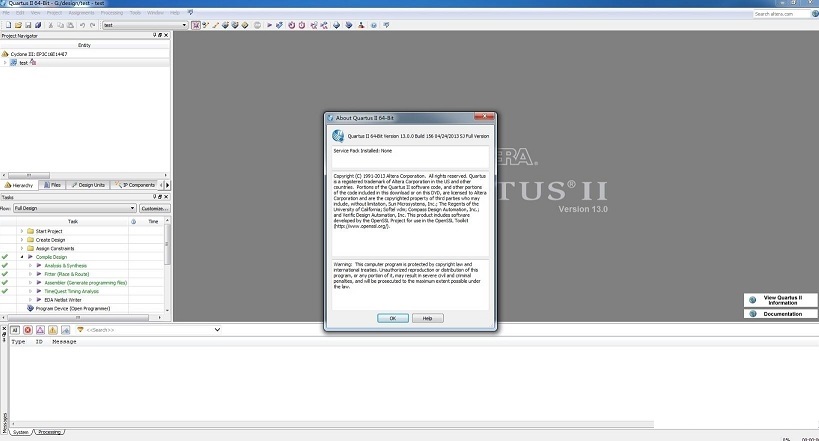The image size is (819, 441).
Task: Click the Copy icon in the toolbar
Action: [60, 25]
